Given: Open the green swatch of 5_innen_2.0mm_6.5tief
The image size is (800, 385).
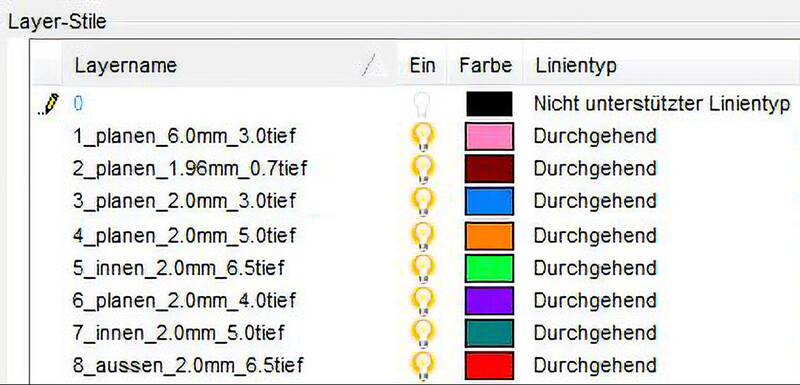Looking at the screenshot, I should (489, 268).
